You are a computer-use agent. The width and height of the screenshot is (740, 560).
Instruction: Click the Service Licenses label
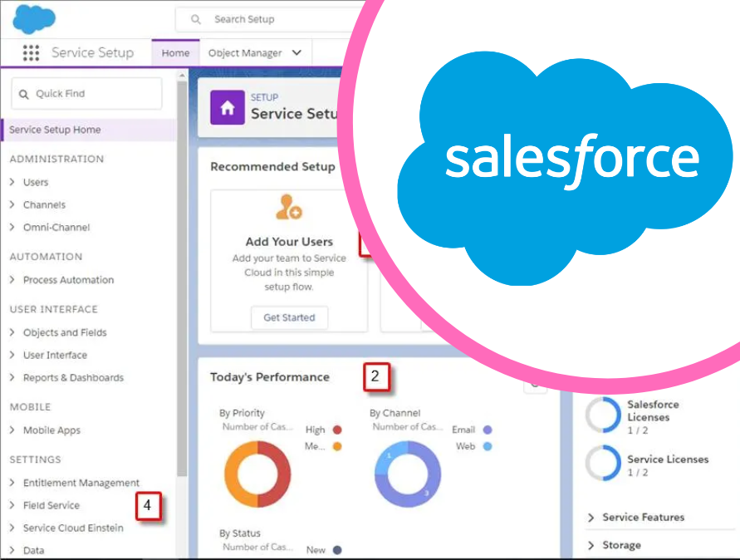668,459
